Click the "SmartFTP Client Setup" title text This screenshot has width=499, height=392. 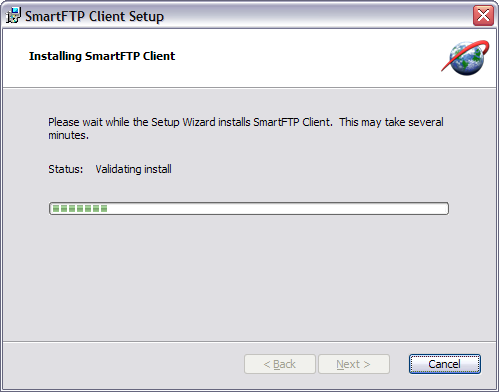[94, 16]
